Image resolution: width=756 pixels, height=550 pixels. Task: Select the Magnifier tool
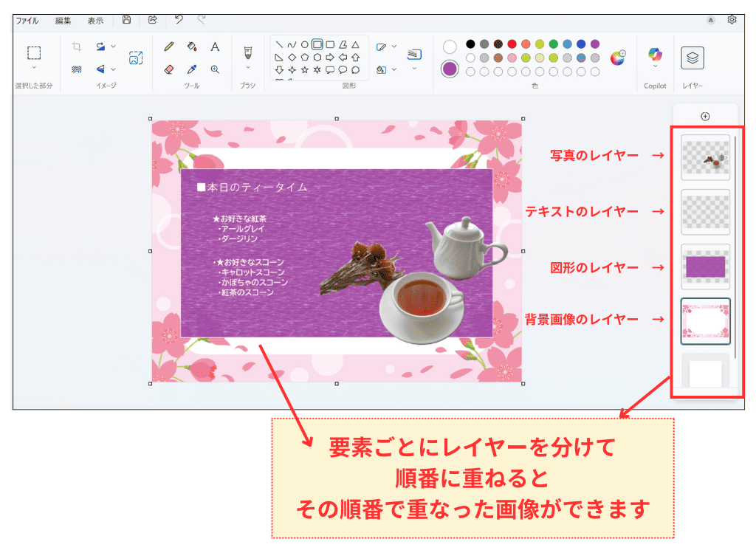pos(215,69)
